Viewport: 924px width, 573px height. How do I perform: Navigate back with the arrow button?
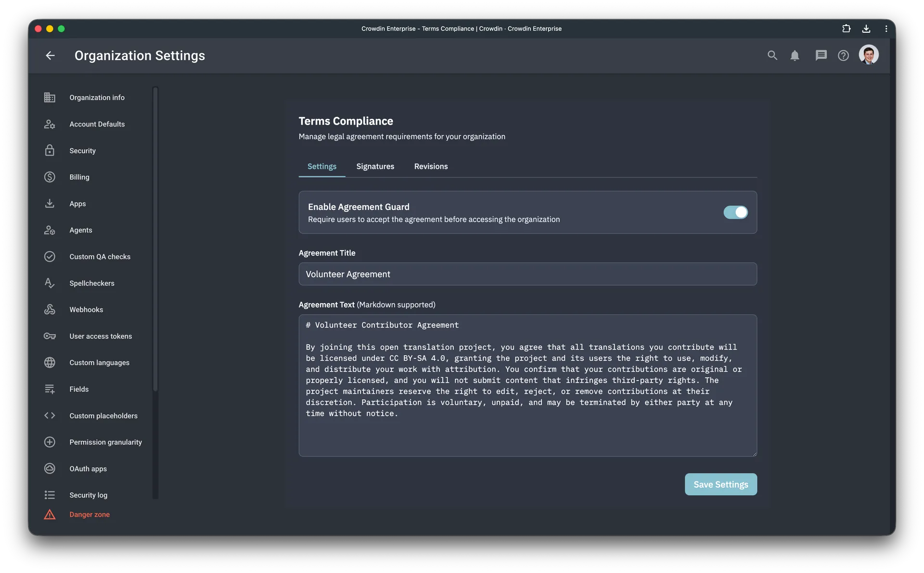click(50, 55)
